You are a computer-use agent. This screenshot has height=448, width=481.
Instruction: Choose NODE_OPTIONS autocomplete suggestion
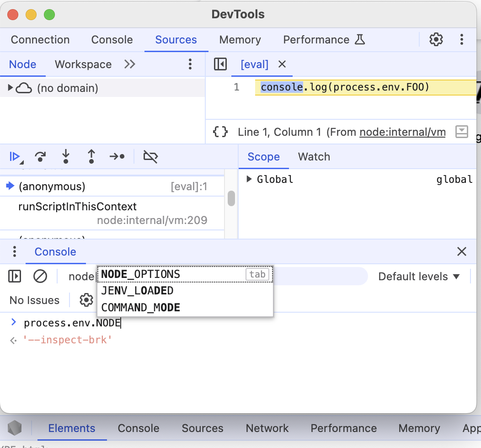coord(185,274)
